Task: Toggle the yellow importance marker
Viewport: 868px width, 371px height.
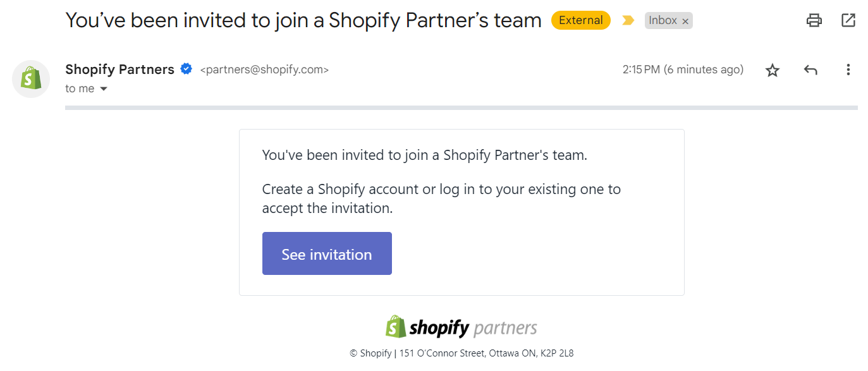Action: 628,20
